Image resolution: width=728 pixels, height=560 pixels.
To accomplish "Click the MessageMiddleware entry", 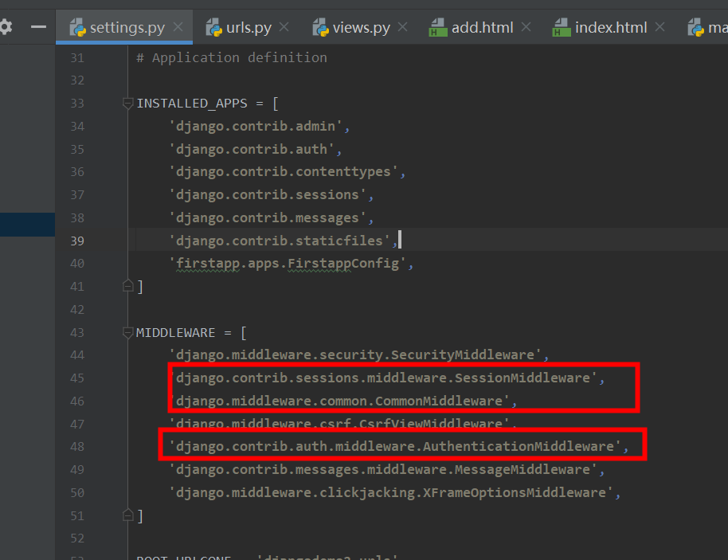I will pos(383,469).
